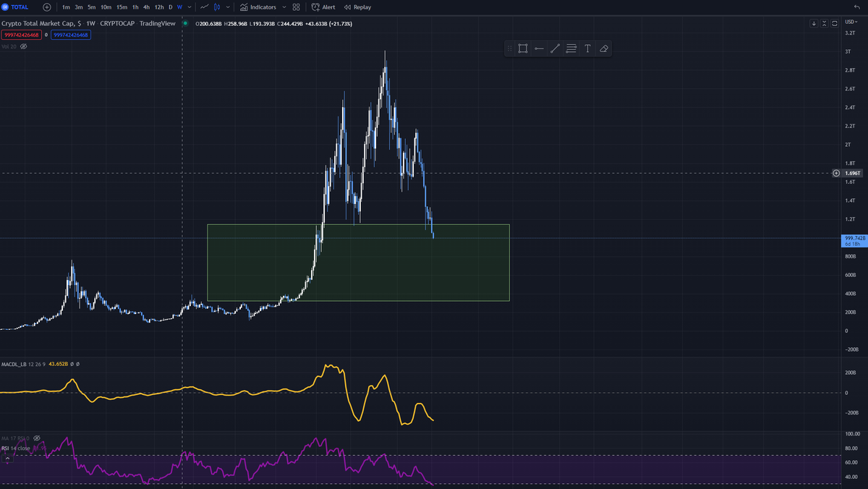The width and height of the screenshot is (868, 489).
Task: Open indicator templates grid icon
Action: [x=297, y=7]
